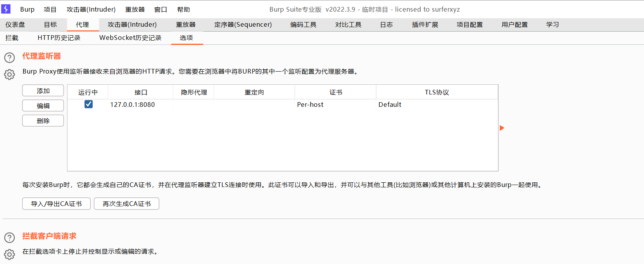Open the HTTP历史记录 sub-tab
Screen dimensions: 644x264
pyautogui.click(x=59, y=38)
